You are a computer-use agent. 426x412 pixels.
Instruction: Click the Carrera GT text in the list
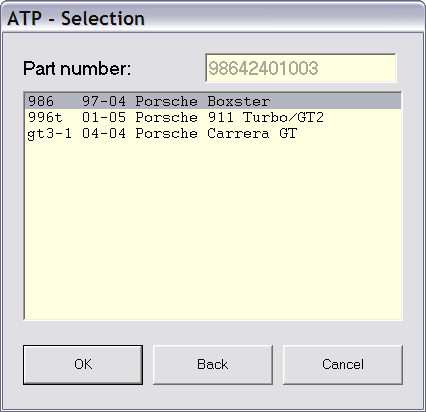[252, 133]
